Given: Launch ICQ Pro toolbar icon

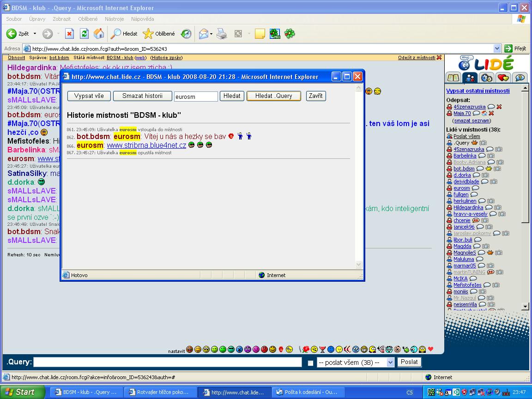Looking at the screenshot, I should tap(275, 34).
